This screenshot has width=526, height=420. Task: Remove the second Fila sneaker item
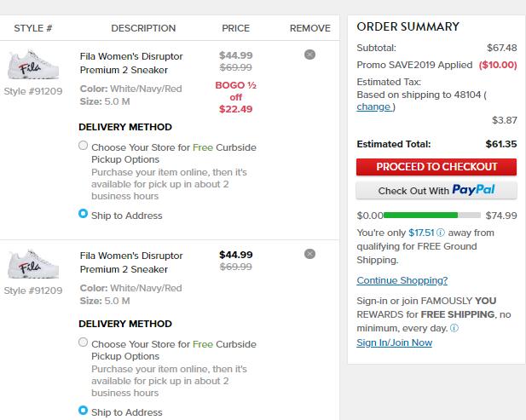(x=309, y=254)
